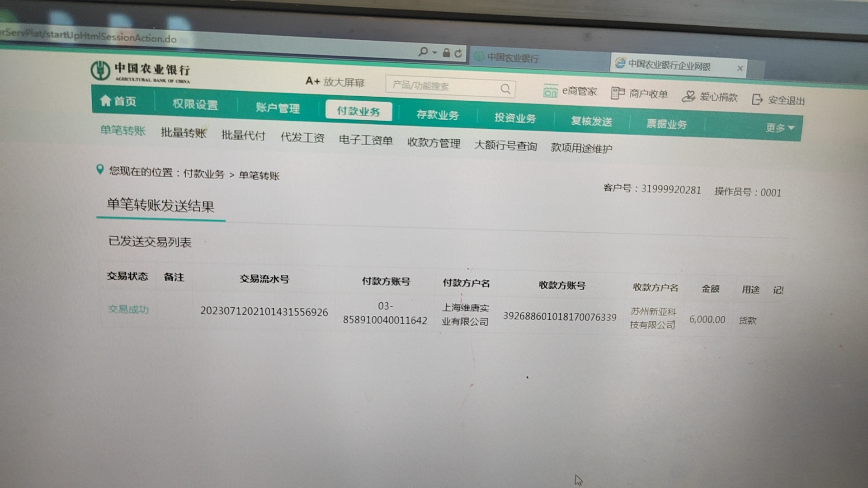This screenshot has height=488, width=868.
Task: Click the Agricultural Bank of China logo
Action: [140, 71]
